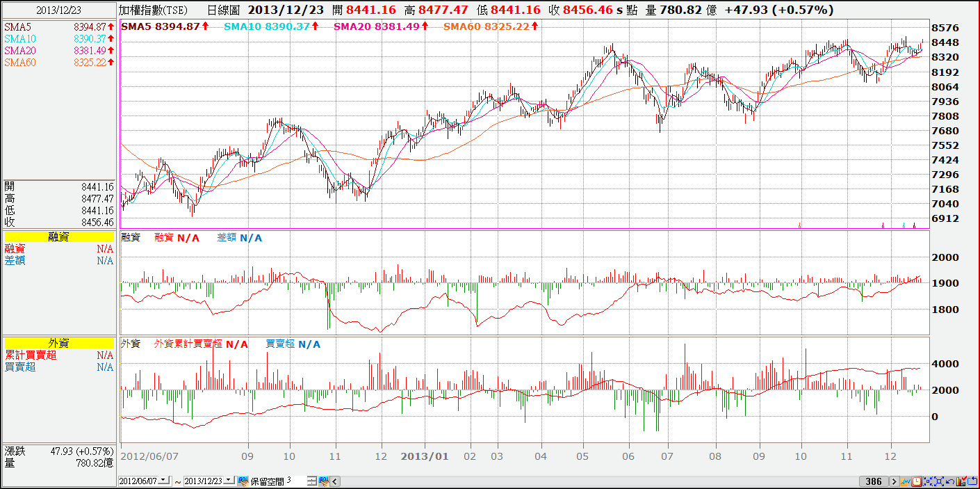
Task: Click the GO icon next to the date range
Action: coord(243,481)
